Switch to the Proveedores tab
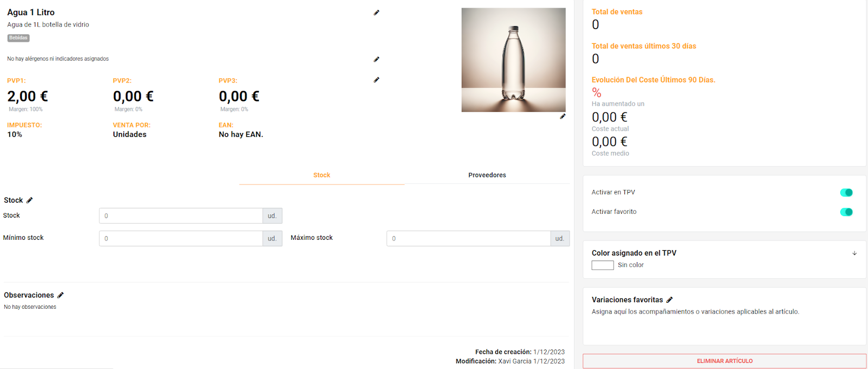Screen dimensions: 868x369 tap(487, 175)
